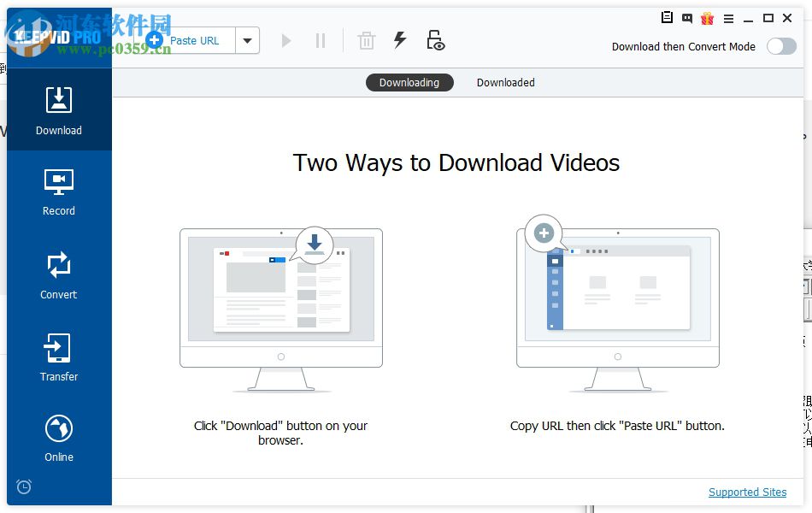Pause all active downloads
The height and width of the screenshot is (513, 812).
pos(321,39)
